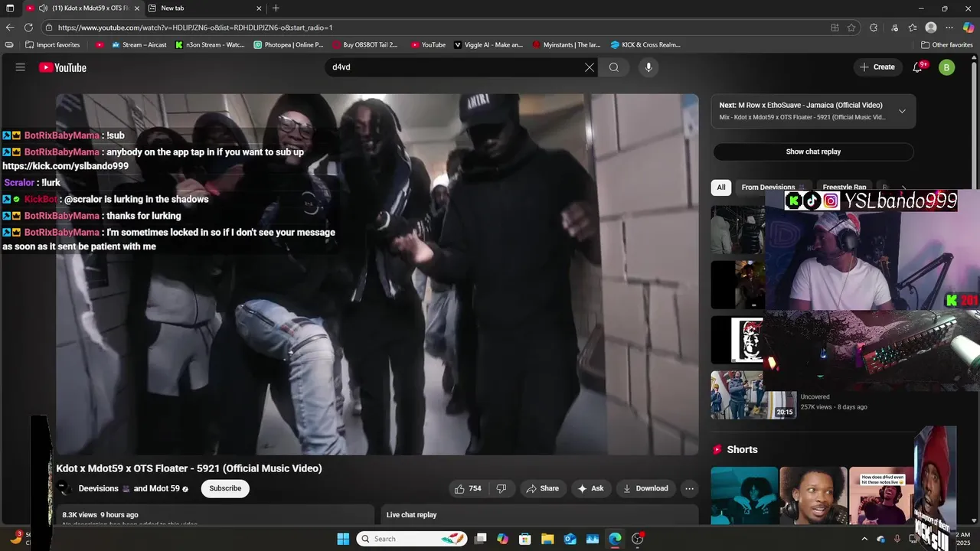This screenshot has height=551, width=980.
Task: Open the YouTube bookmark in favorites bar
Action: (428, 44)
